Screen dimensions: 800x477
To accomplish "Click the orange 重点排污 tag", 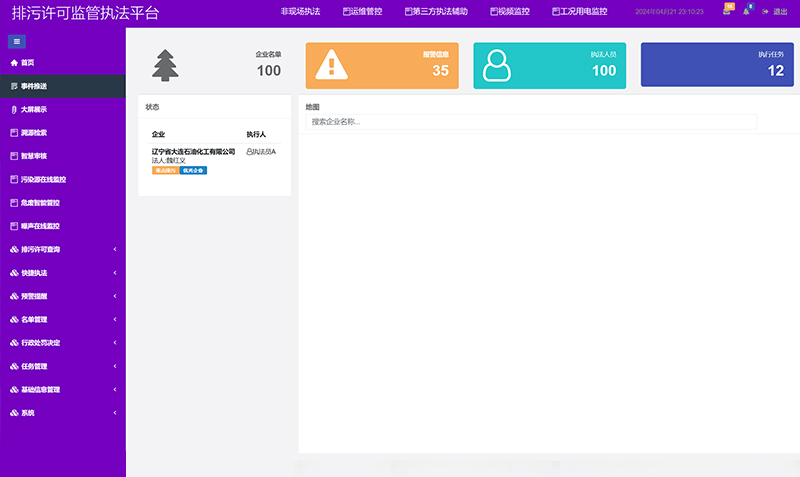I will [x=165, y=170].
